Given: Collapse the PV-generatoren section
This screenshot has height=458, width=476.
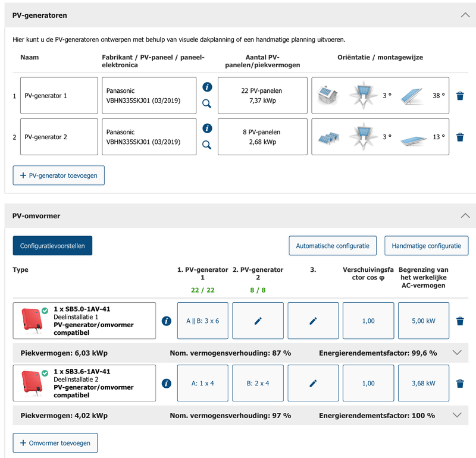Looking at the screenshot, I should click(x=464, y=15).
